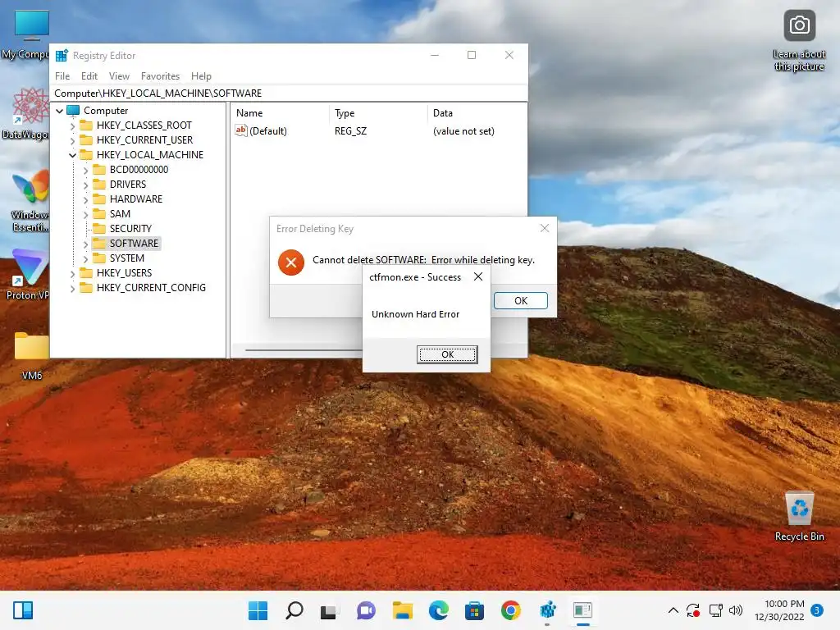Launch Microsoft Edge from taskbar
This screenshot has width=840, height=630.
(x=438, y=610)
